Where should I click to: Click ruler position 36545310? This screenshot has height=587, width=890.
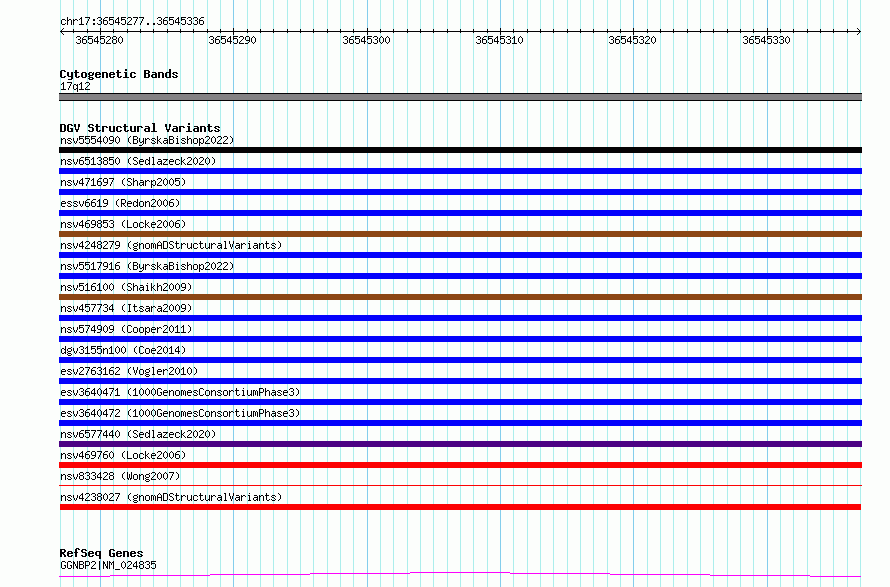point(499,40)
